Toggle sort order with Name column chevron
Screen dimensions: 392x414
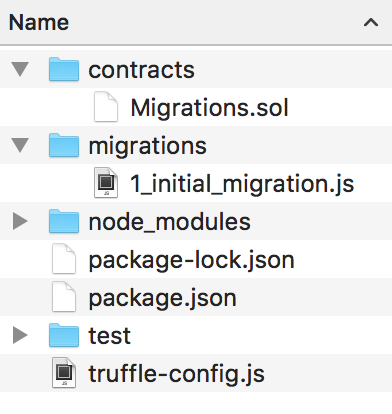click(371, 22)
